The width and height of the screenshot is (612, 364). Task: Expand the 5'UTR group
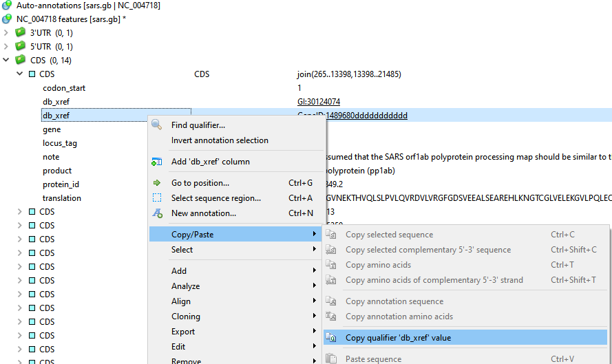[6, 46]
